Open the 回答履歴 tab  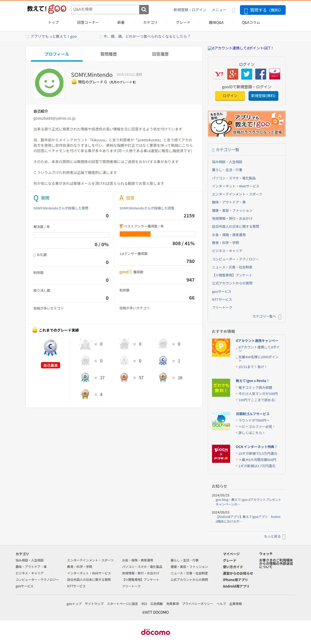click(x=160, y=54)
